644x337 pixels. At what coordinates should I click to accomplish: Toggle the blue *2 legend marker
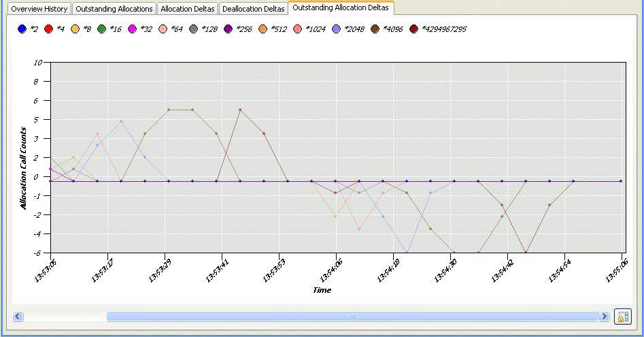point(22,29)
